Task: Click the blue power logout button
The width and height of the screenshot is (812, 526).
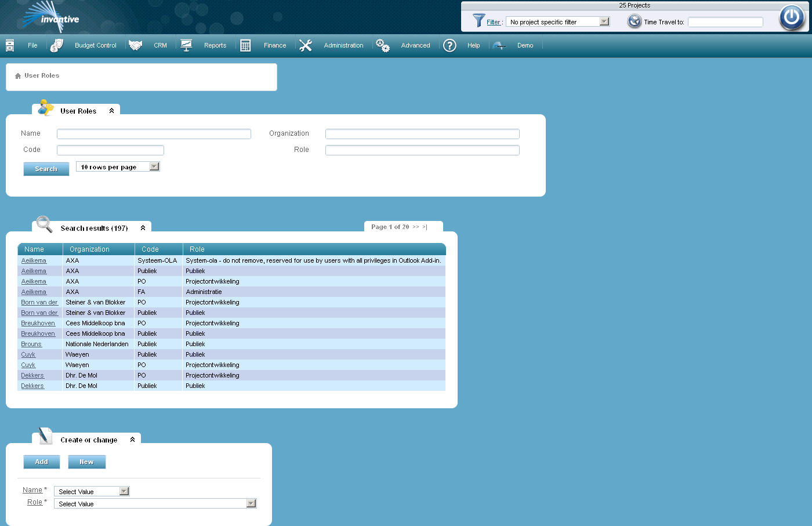Action: 792,17
